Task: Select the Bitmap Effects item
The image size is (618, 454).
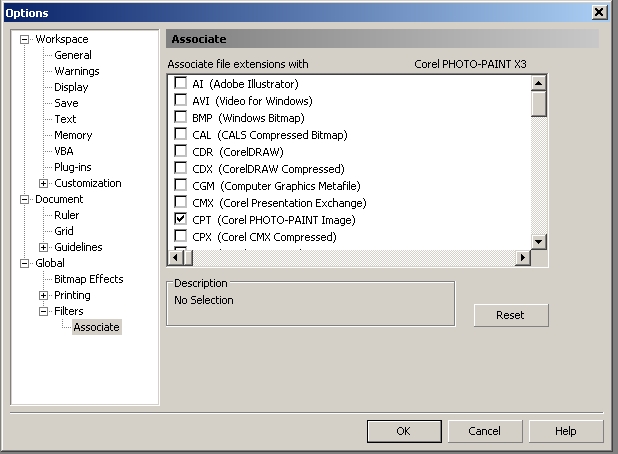Action: tap(88, 280)
